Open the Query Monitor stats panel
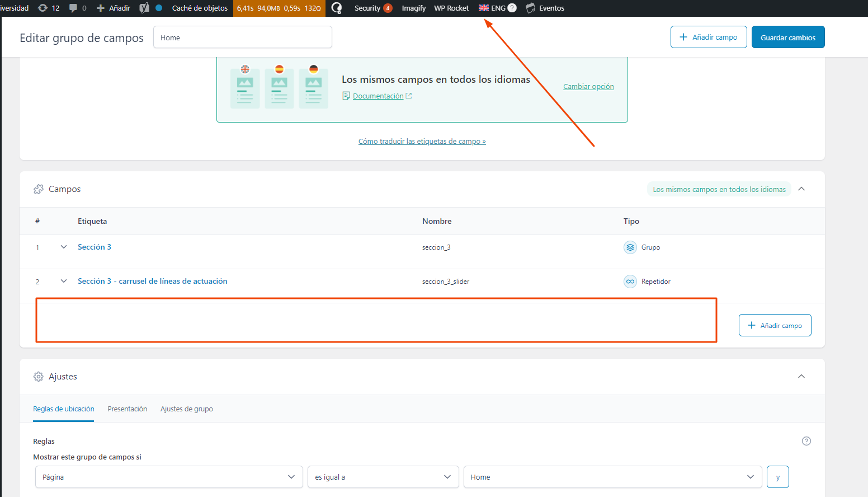 tap(279, 8)
